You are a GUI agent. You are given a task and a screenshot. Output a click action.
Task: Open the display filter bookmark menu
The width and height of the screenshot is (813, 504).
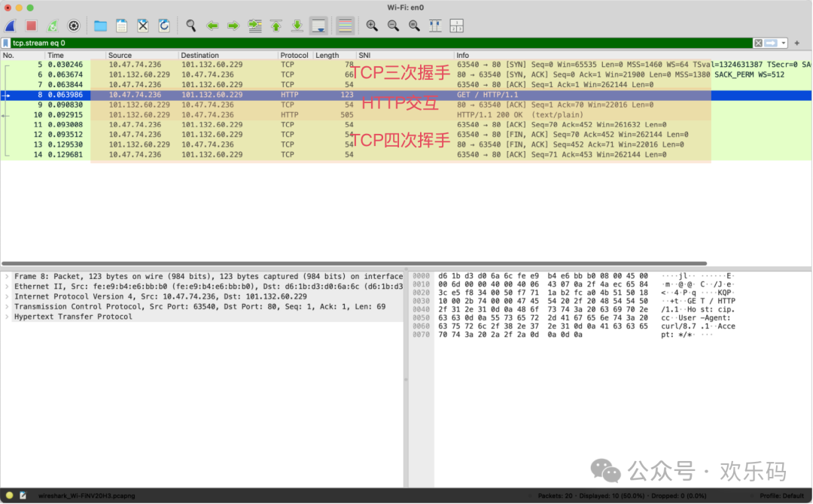[x=6, y=43]
